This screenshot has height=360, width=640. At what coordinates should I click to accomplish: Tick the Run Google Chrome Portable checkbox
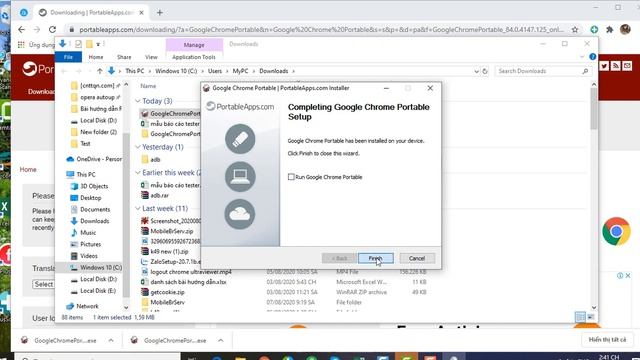[x=291, y=177]
